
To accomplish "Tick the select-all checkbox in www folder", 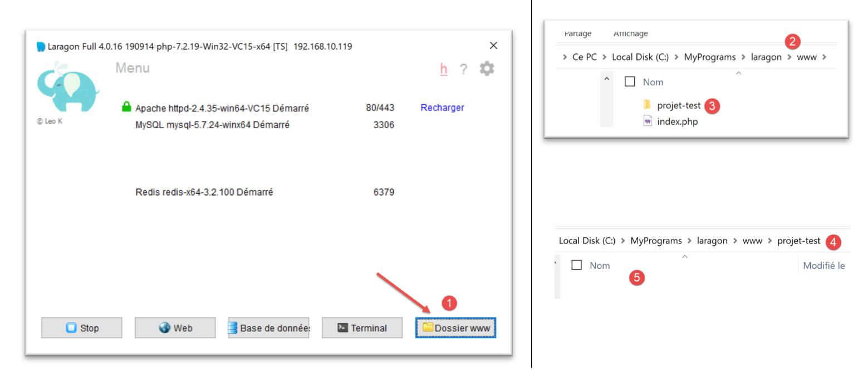I will click(630, 82).
